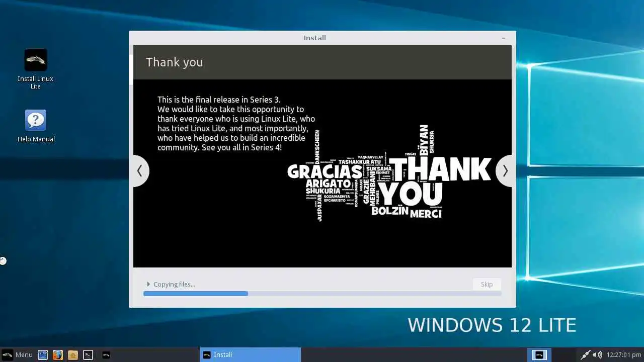644x362 pixels.
Task: Click the thank-you word cloud image
Action: point(389,173)
